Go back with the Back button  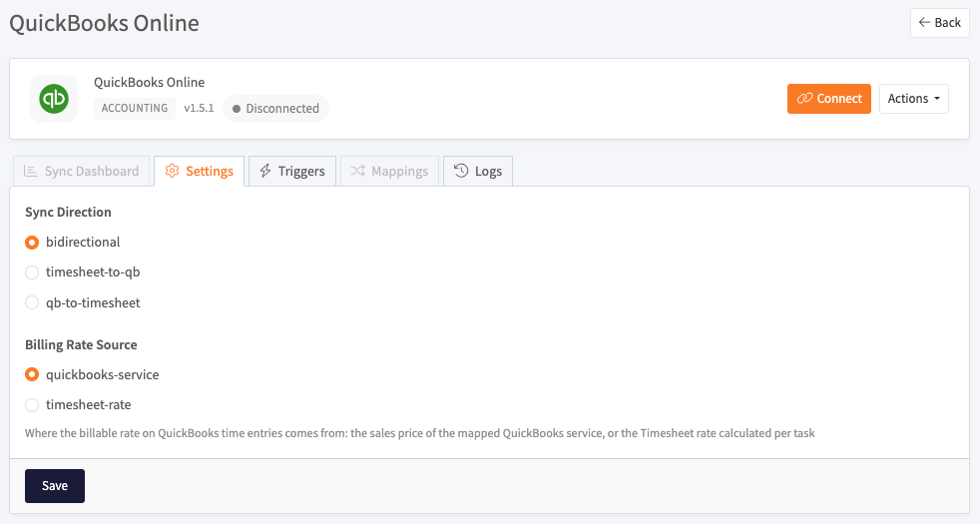939,23
